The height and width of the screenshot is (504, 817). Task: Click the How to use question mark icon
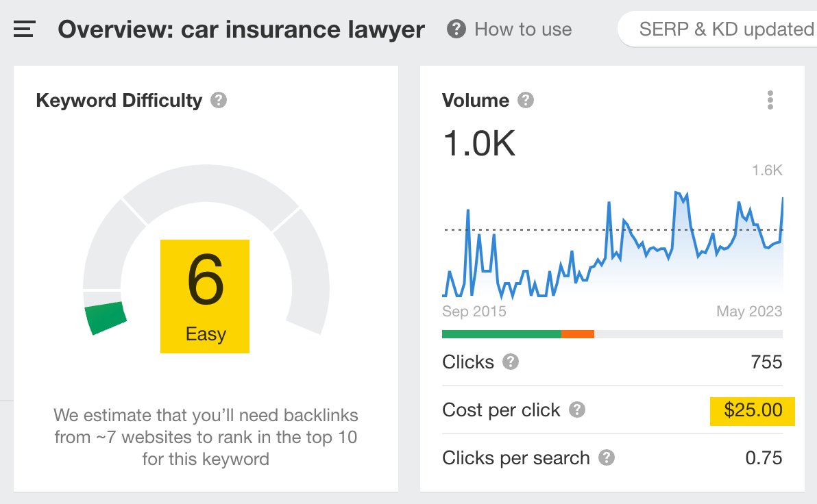[x=456, y=29]
